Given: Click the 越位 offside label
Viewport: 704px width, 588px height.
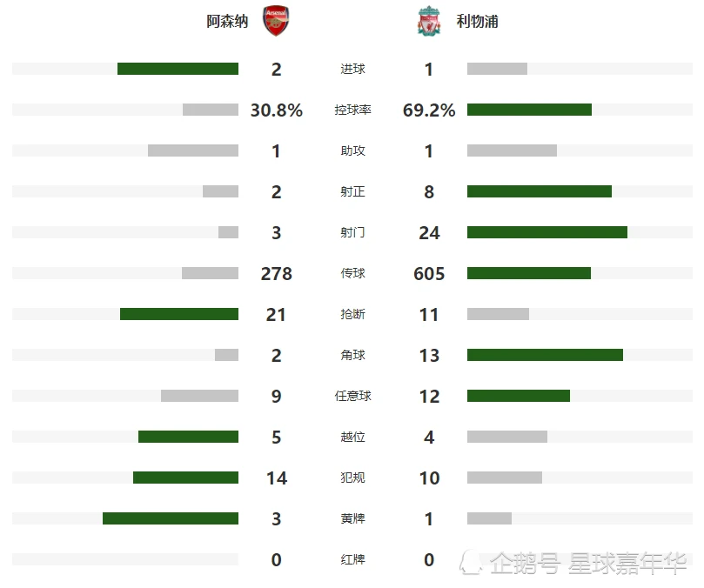Looking at the screenshot, I should pos(352,438).
